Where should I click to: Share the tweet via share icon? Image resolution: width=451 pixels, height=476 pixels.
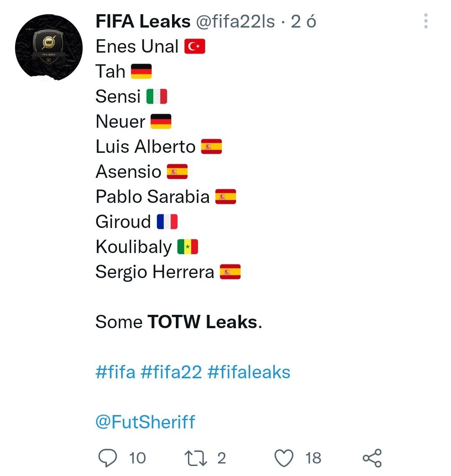[372, 458]
